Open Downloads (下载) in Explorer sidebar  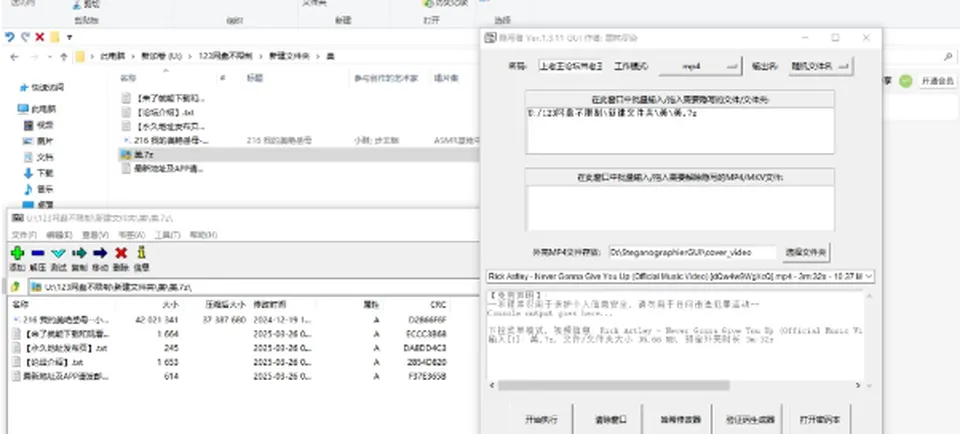(38, 173)
